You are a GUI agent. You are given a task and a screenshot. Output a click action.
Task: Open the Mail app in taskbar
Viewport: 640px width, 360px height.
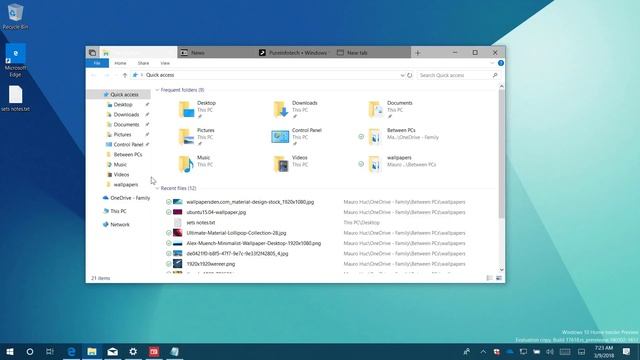(x=113, y=351)
